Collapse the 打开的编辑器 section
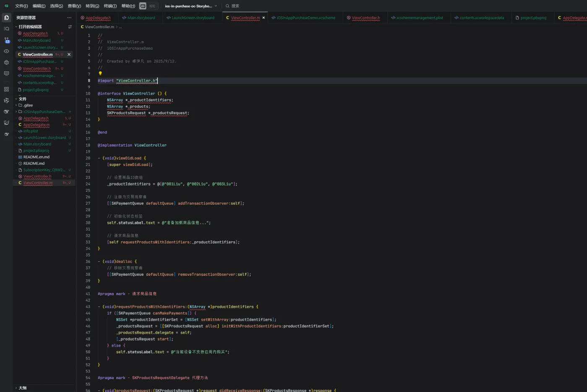 (30, 27)
